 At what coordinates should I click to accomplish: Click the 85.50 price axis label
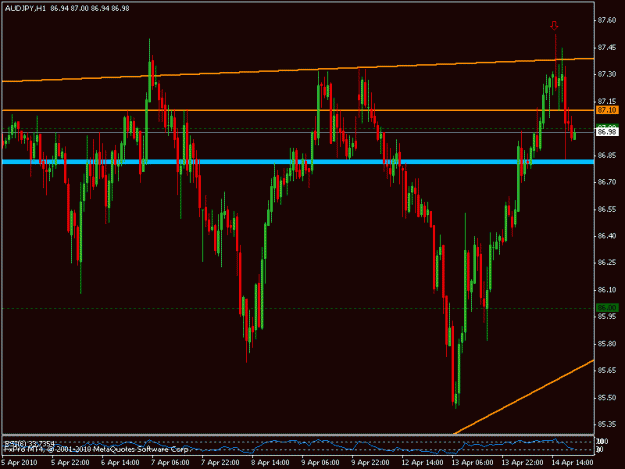(607, 398)
